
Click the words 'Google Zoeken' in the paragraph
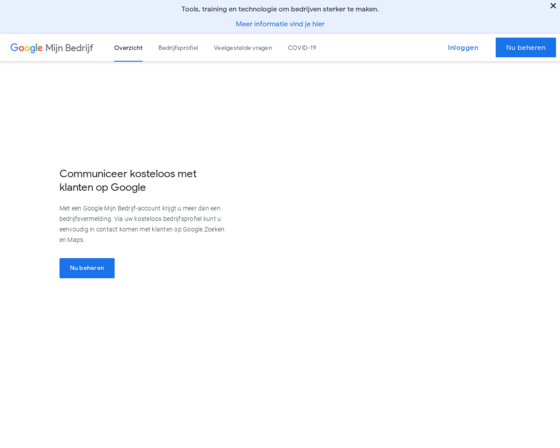coord(204,229)
